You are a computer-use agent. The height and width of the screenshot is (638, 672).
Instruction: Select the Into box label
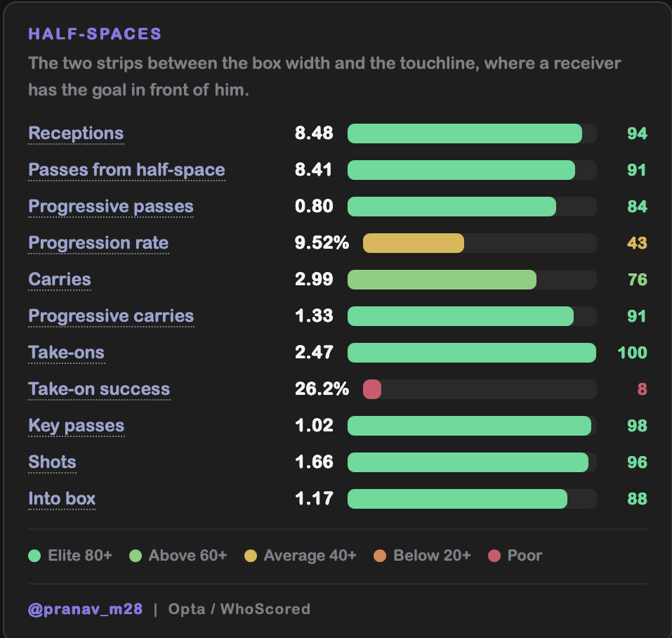click(62, 499)
